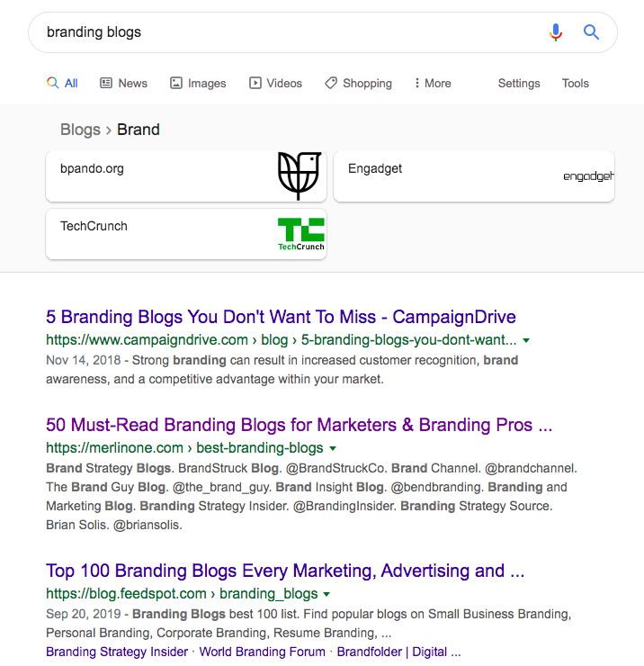The width and height of the screenshot is (644, 666).
Task: Click the bpando.org bird logo
Action: (x=300, y=175)
